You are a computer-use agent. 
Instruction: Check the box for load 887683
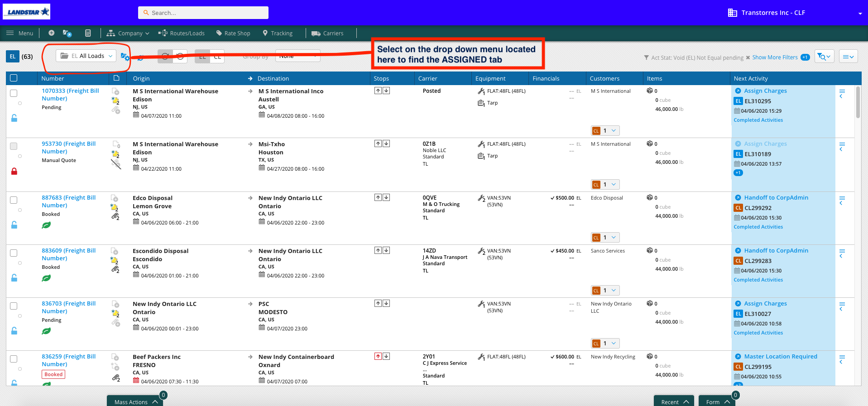point(14,200)
